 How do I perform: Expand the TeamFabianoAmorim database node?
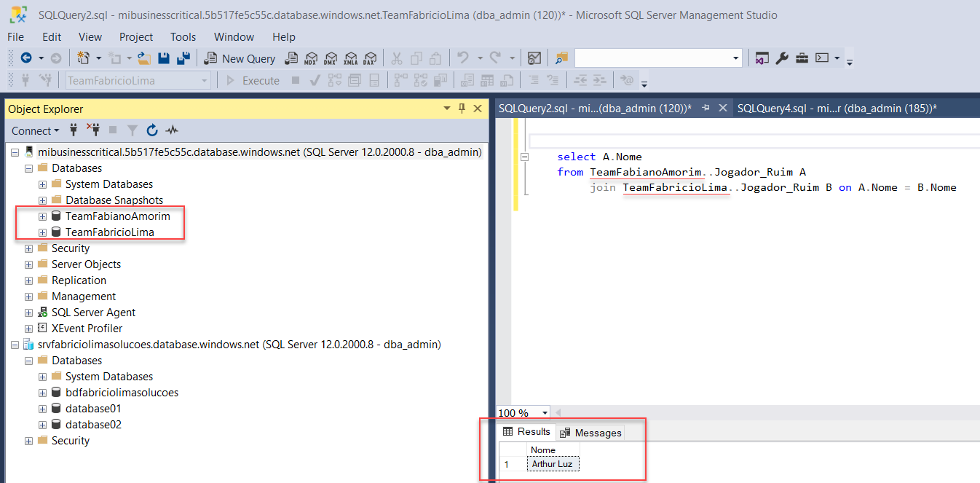[x=42, y=216]
